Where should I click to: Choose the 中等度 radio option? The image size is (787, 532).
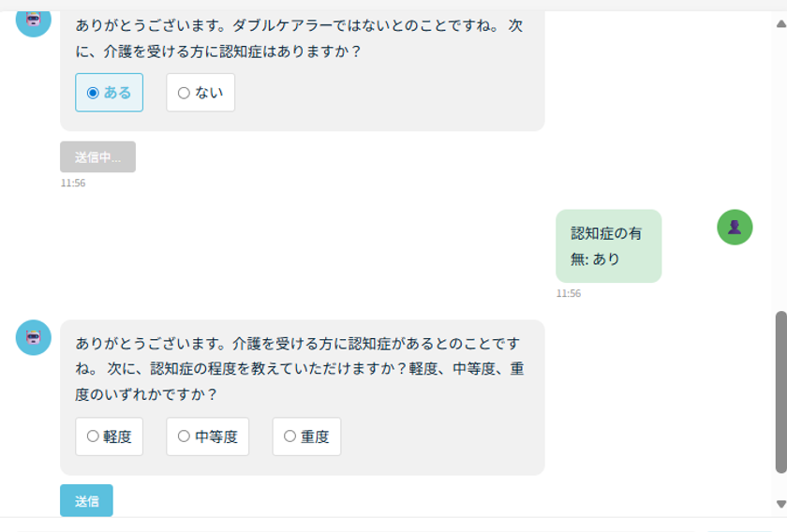(207, 436)
